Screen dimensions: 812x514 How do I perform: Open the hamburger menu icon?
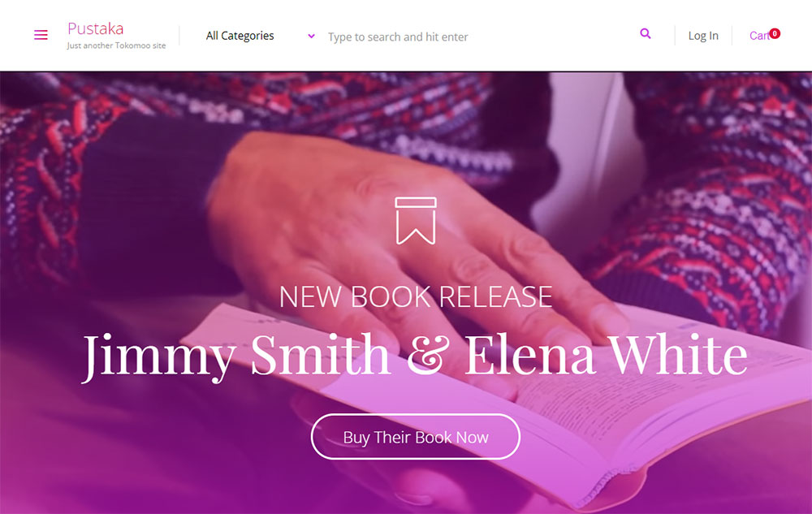pos(41,35)
